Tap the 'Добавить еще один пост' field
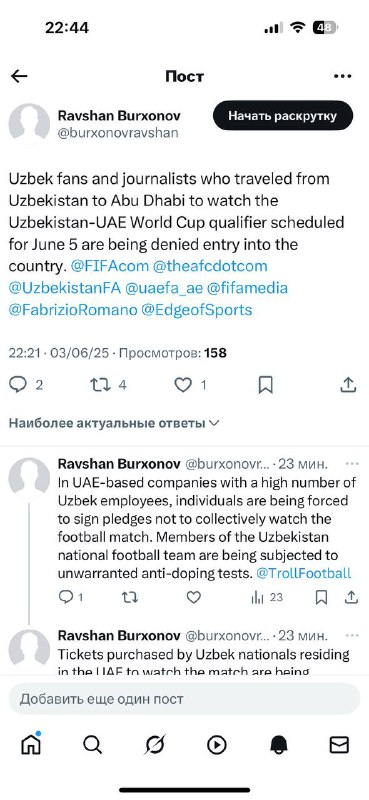 tap(184, 698)
